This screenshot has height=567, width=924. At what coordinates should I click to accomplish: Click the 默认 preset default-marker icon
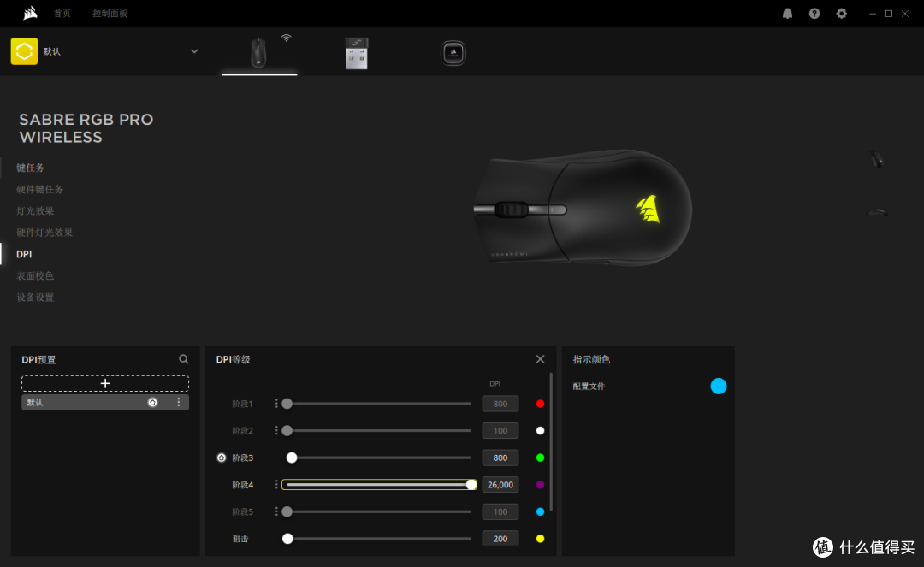tap(152, 402)
